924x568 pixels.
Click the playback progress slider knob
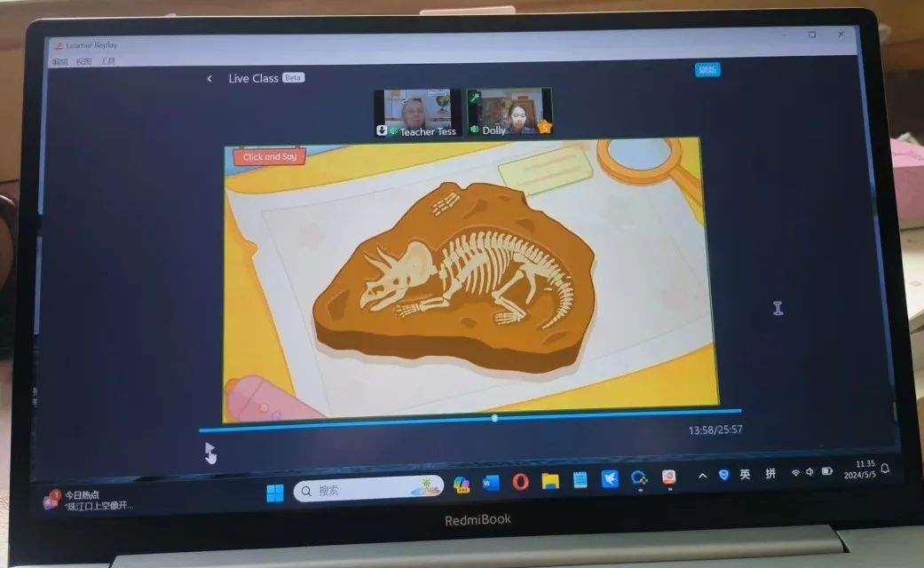coord(494,418)
